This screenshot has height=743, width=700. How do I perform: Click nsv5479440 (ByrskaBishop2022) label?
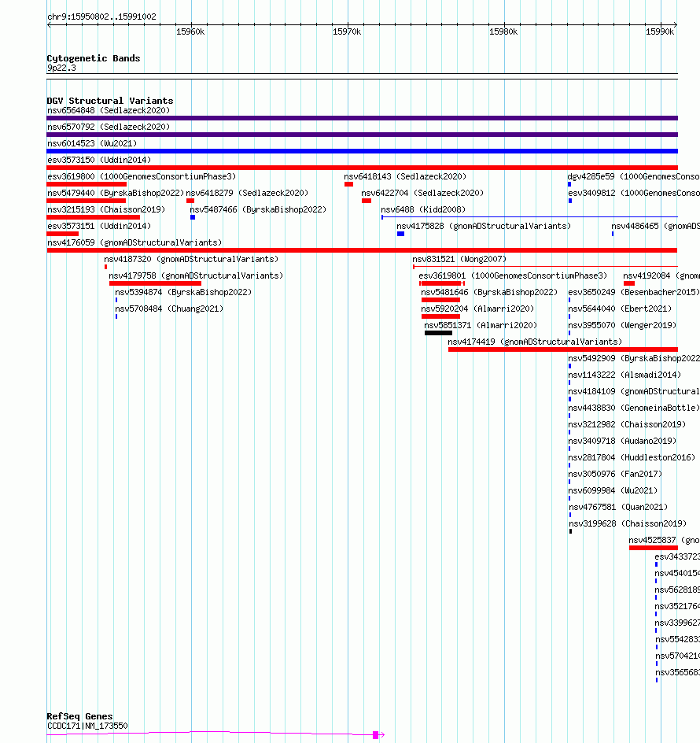tap(116, 194)
